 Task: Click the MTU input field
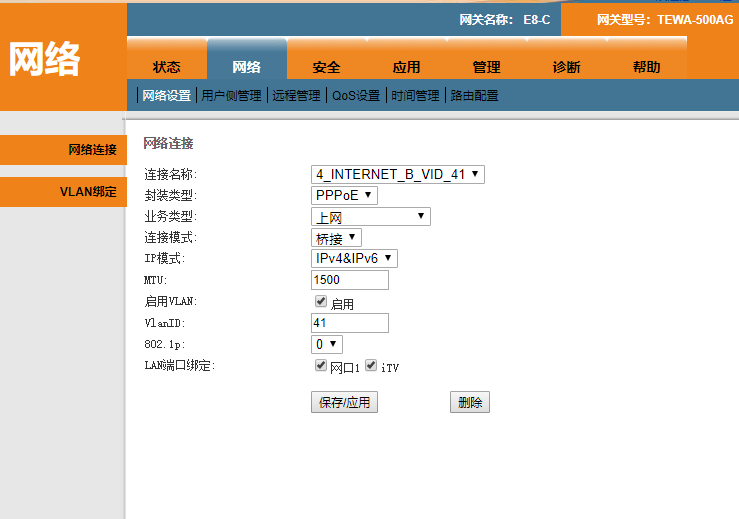[x=350, y=280]
